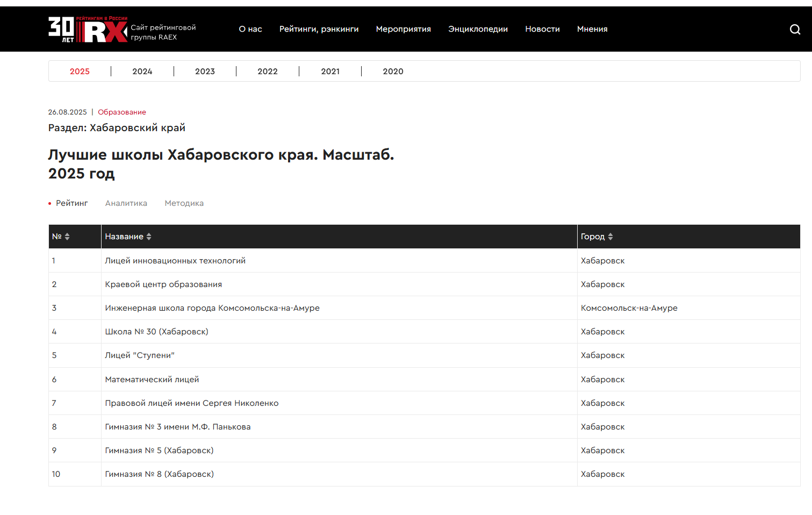The height and width of the screenshot is (515, 812).
Task: Click the search magnifier icon
Action: point(795,30)
